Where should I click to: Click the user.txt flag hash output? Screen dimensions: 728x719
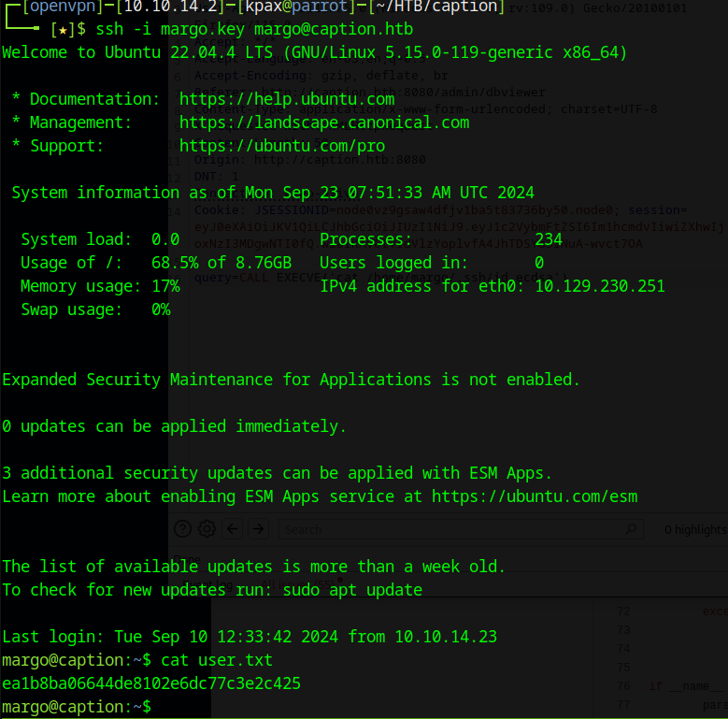[x=151, y=683]
